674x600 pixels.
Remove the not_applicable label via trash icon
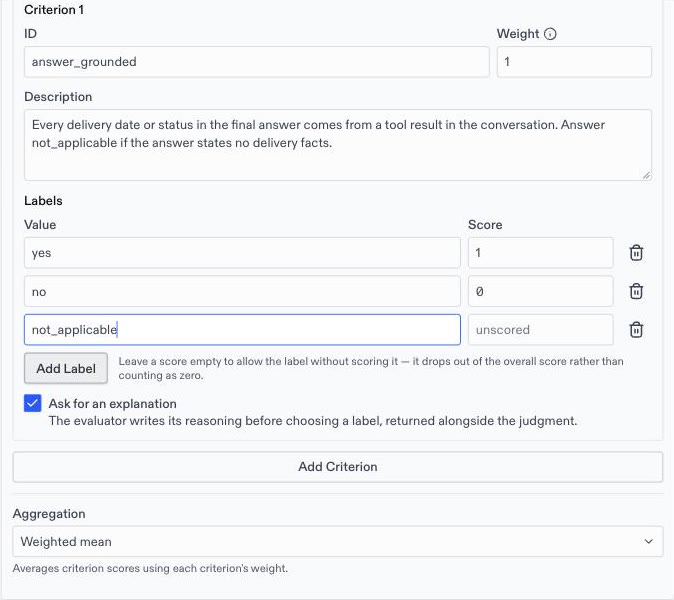coord(636,330)
